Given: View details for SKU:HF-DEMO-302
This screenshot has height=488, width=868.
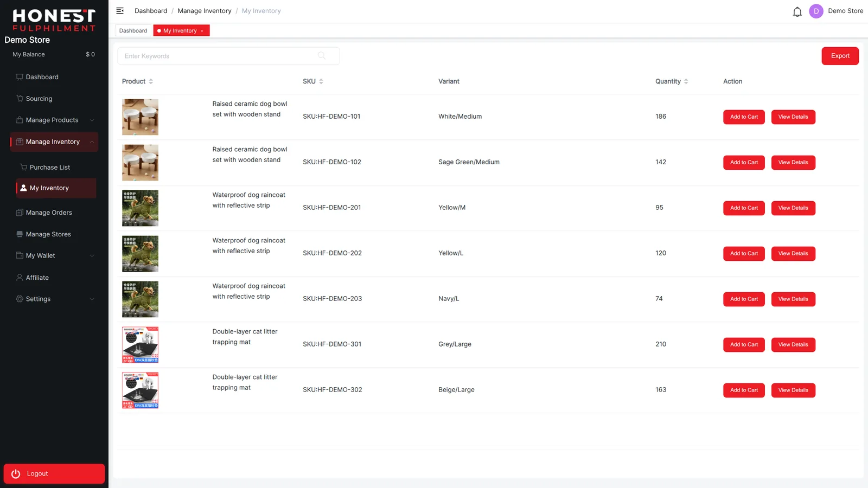Looking at the screenshot, I should pyautogui.click(x=793, y=390).
